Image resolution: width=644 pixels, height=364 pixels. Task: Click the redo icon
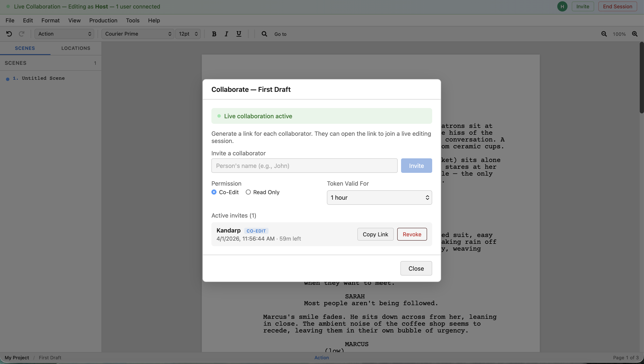[x=21, y=34]
